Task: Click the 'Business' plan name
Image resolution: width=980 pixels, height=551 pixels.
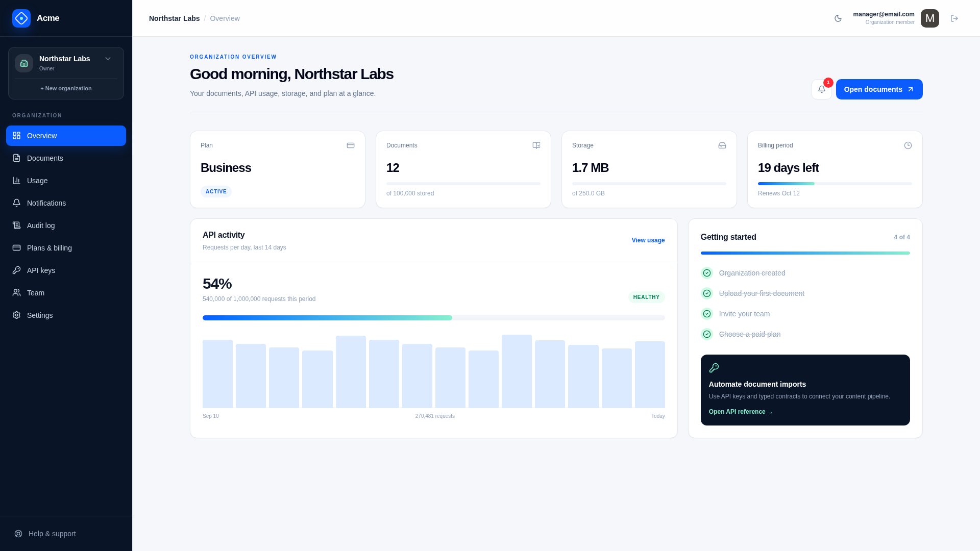Action: [226, 168]
